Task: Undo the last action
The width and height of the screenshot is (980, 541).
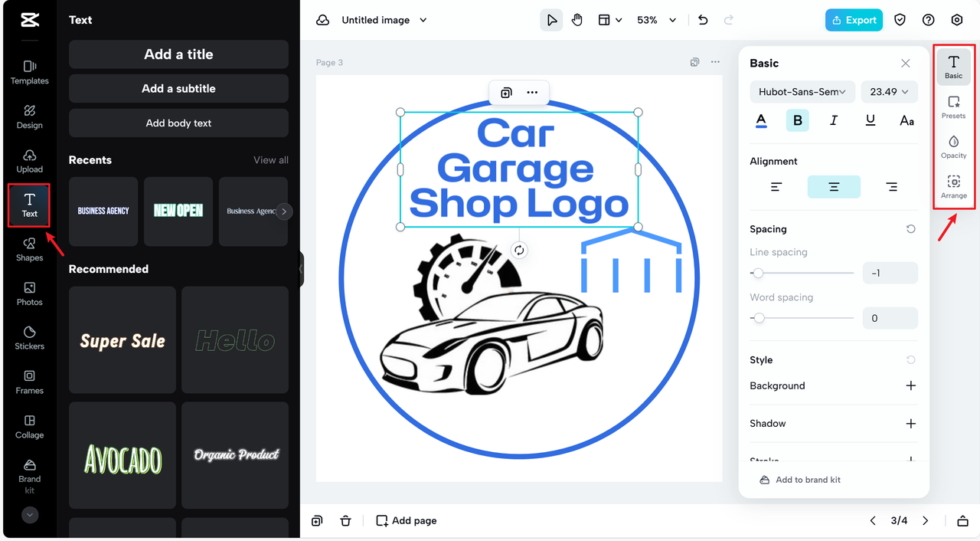Action: [x=703, y=20]
